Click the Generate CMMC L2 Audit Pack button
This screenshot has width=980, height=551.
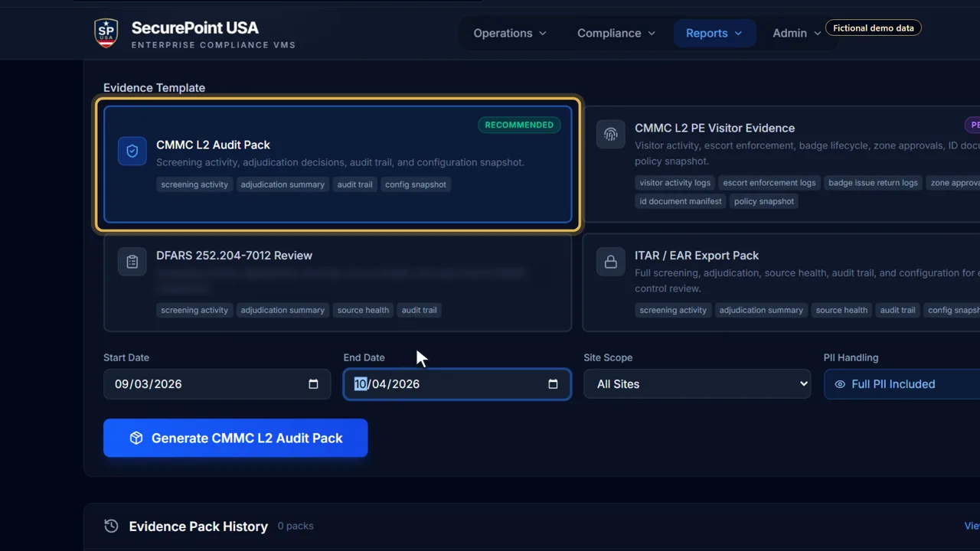(235, 438)
